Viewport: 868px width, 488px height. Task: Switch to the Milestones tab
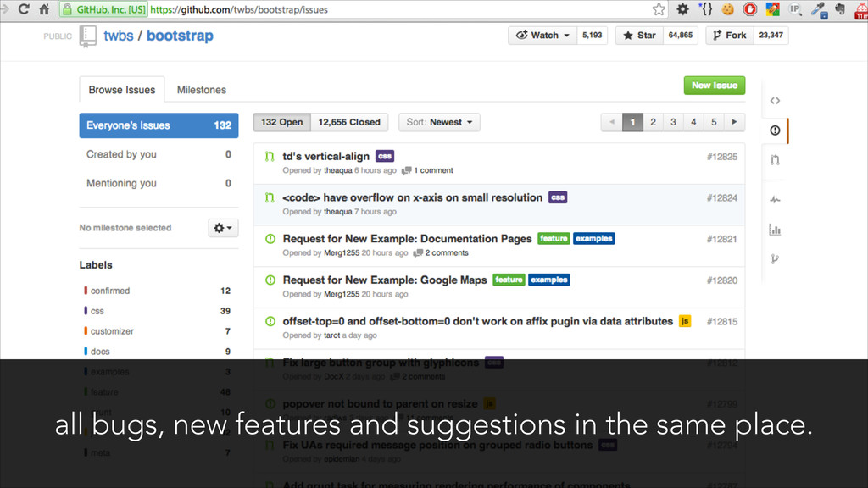(x=202, y=90)
